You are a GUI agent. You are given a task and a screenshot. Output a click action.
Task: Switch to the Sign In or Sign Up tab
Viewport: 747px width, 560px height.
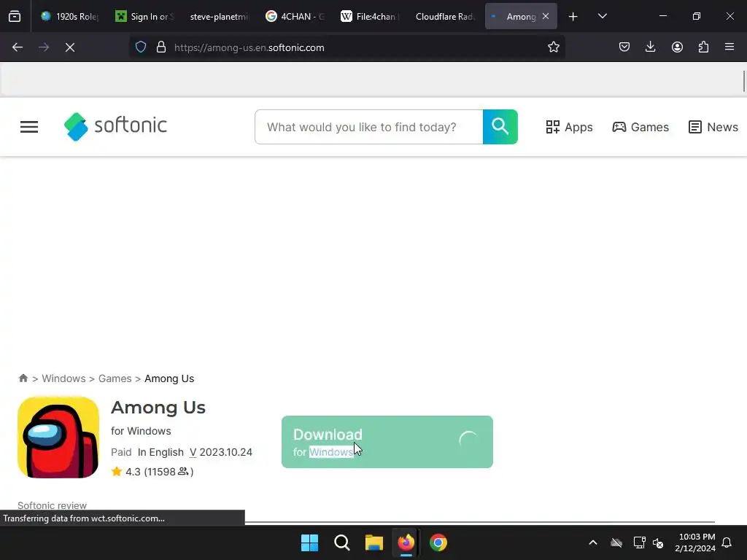pos(145,17)
